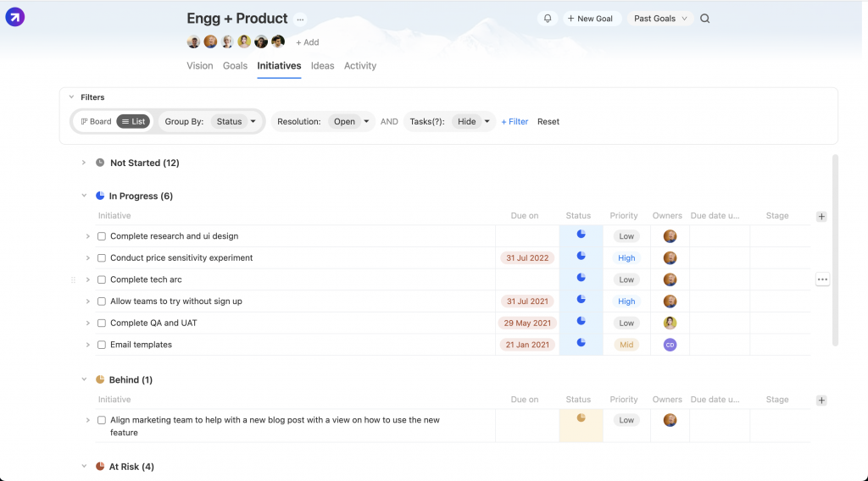The height and width of the screenshot is (481, 868).
Task: Check the Email templates checkbox
Action: click(102, 345)
